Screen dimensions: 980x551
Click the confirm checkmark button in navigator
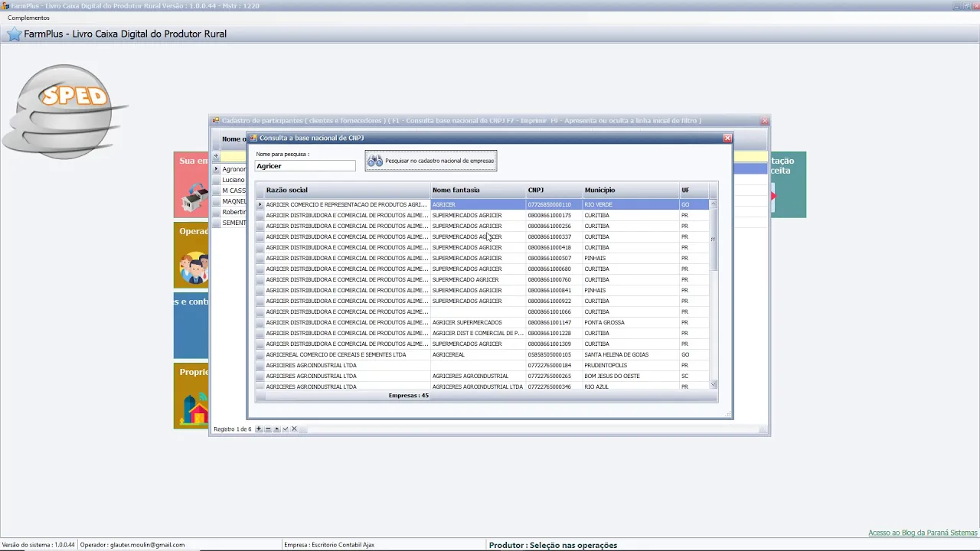[286, 429]
